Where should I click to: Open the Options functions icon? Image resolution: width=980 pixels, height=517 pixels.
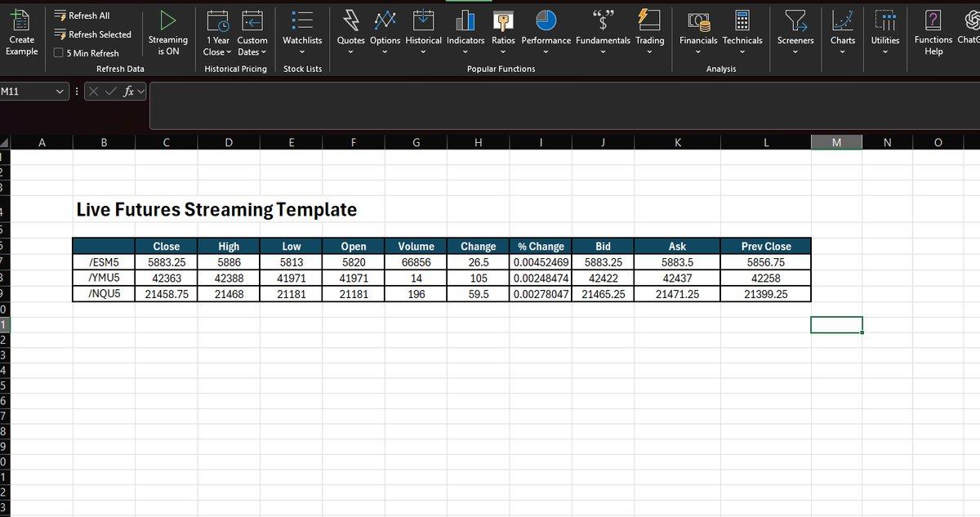coord(385,19)
